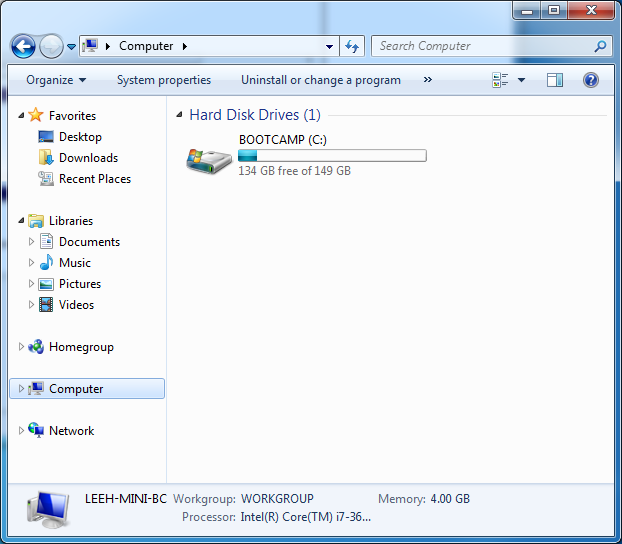
Task: Open the More view options dropdown
Action: pos(521,80)
